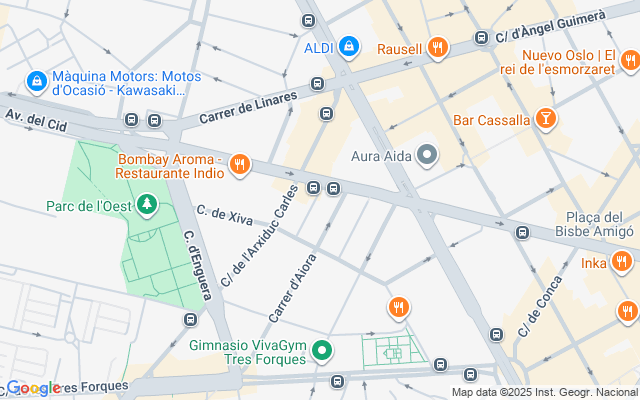Open the Rausell restaurant marker
640x400 pixels.
pos(438,49)
